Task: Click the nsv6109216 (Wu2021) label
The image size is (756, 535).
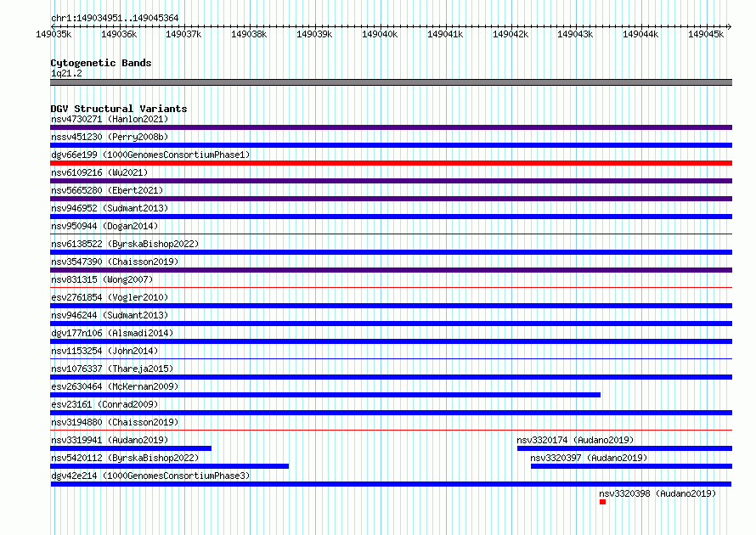Action: [x=99, y=172]
